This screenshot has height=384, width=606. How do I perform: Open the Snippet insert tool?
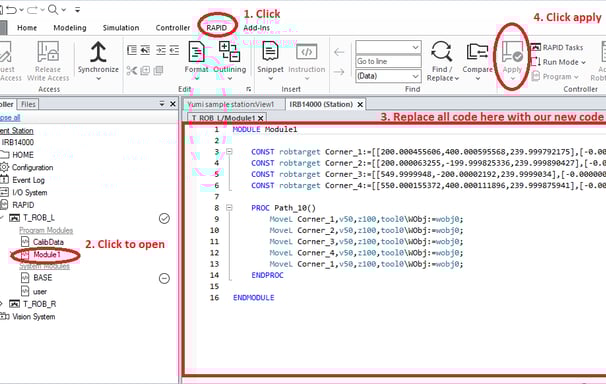(x=270, y=53)
